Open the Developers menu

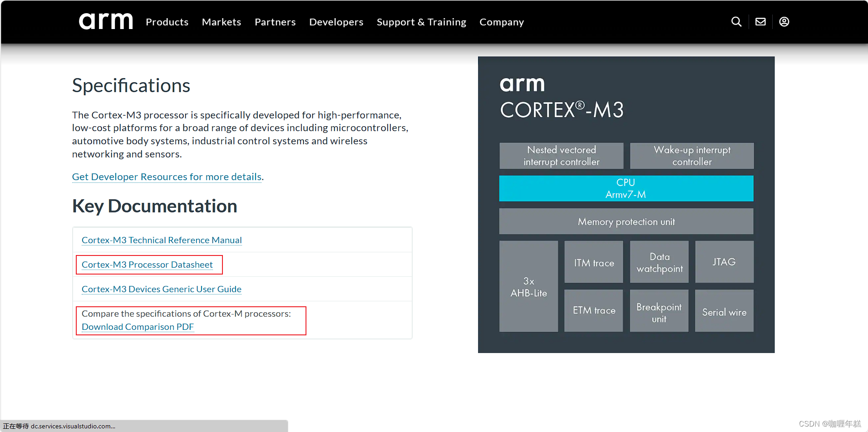pyautogui.click(x=336, y=22)
